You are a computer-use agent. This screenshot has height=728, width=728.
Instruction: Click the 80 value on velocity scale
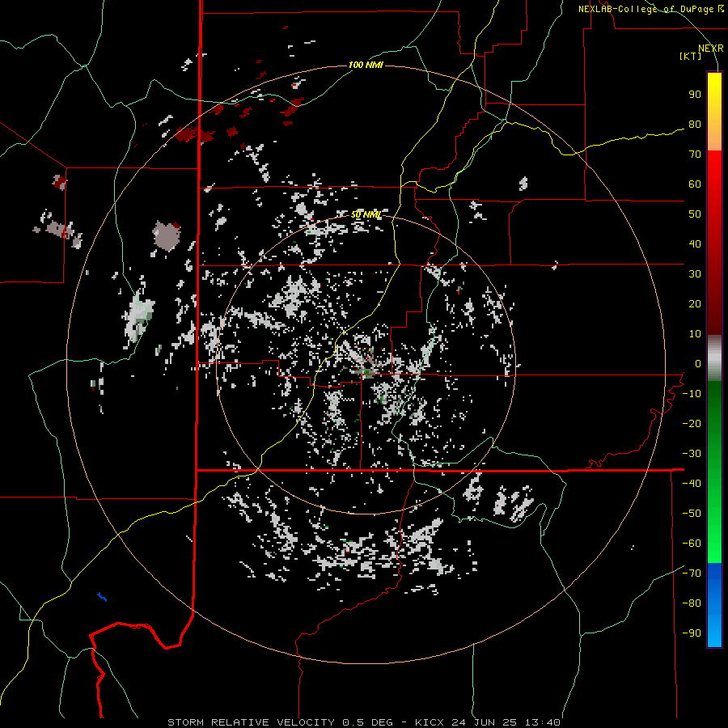point(695,125)
